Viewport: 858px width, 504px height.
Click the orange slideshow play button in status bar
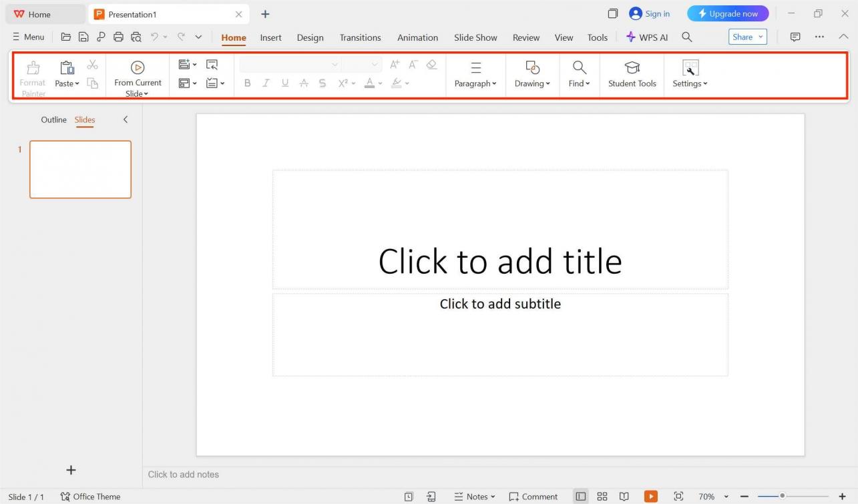tap(650, 497)
